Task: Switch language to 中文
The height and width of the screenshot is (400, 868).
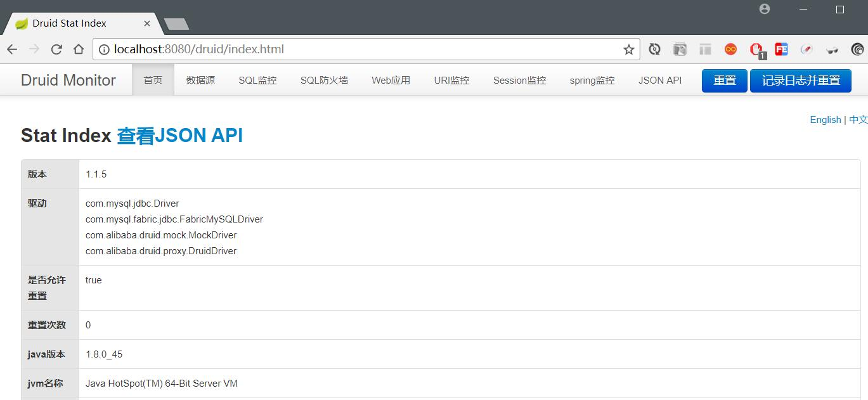Action: click(x=858, y=120)
